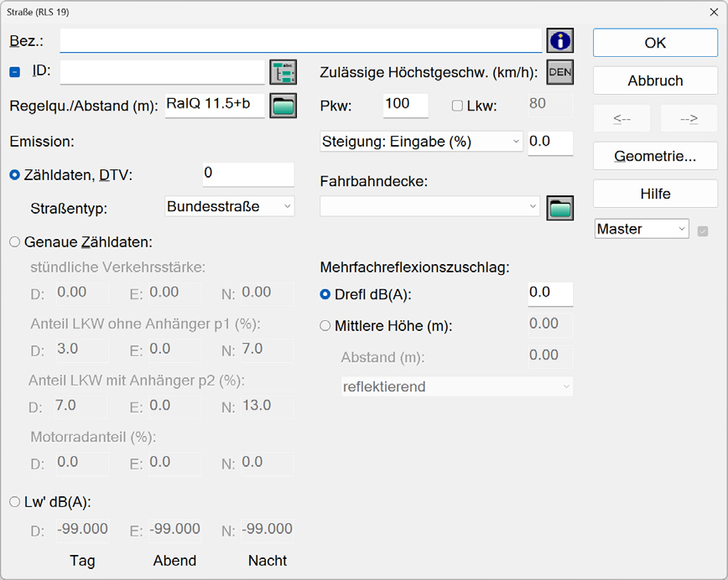Click Motorradanteil N field
Image resolution: width=728 pixels, height=580 pixels.
click(268, 463)
